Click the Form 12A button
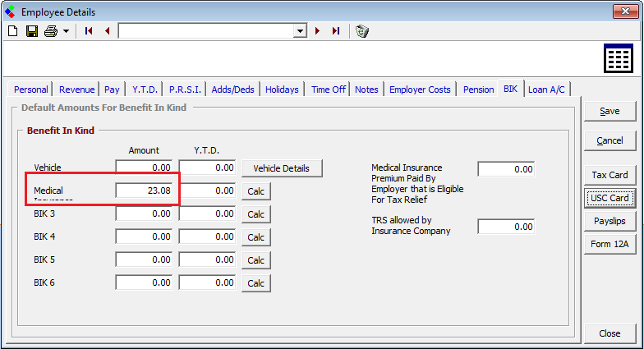 [609, 244]
